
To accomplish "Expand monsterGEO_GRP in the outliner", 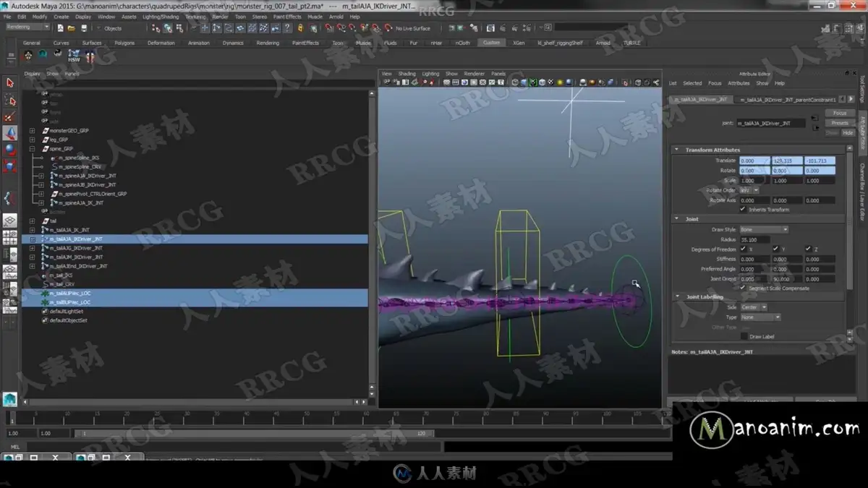I will click(x=32, y=131).
